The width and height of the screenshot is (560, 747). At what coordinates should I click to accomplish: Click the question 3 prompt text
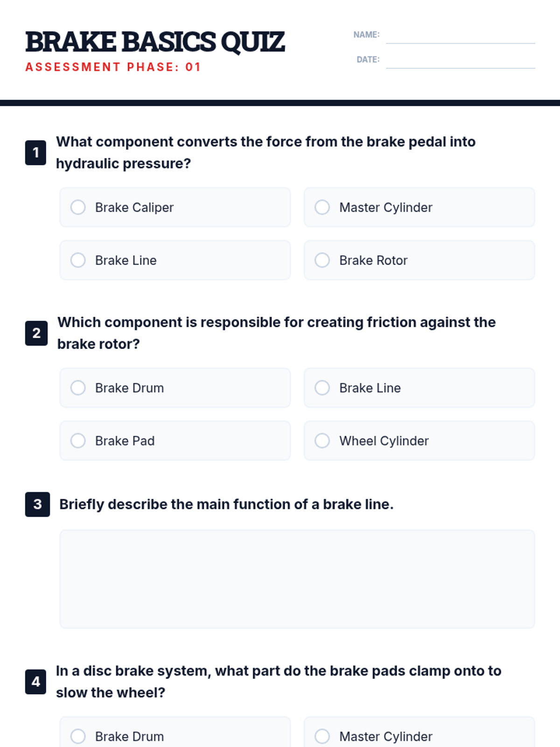point(226,505)
